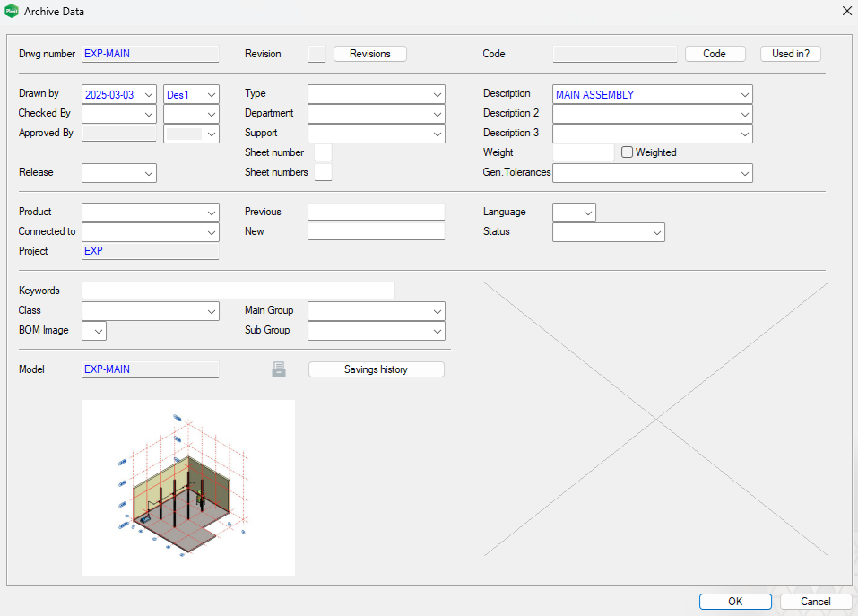Viewport: 858px width, 616px height.
Task: Cancel the Archive Data dialog
Action: pos(815,602)
